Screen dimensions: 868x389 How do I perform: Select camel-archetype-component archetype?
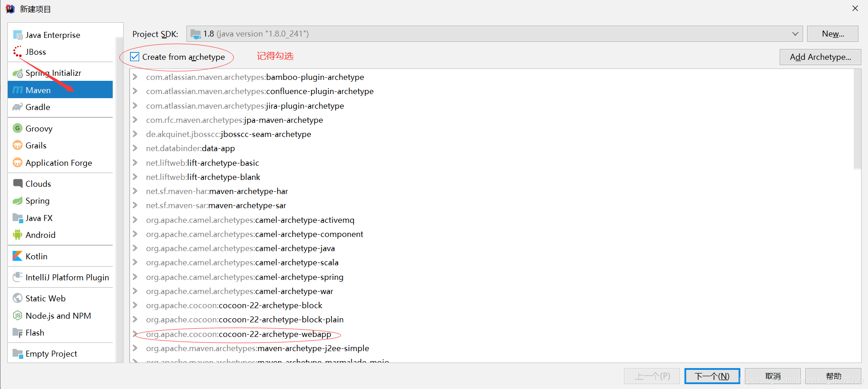click(255, 234)
